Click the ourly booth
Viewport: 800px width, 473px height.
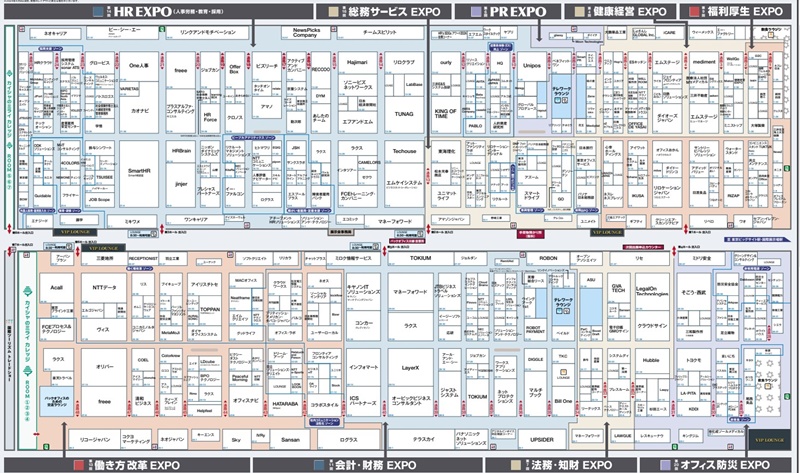[x=445, y=63]
